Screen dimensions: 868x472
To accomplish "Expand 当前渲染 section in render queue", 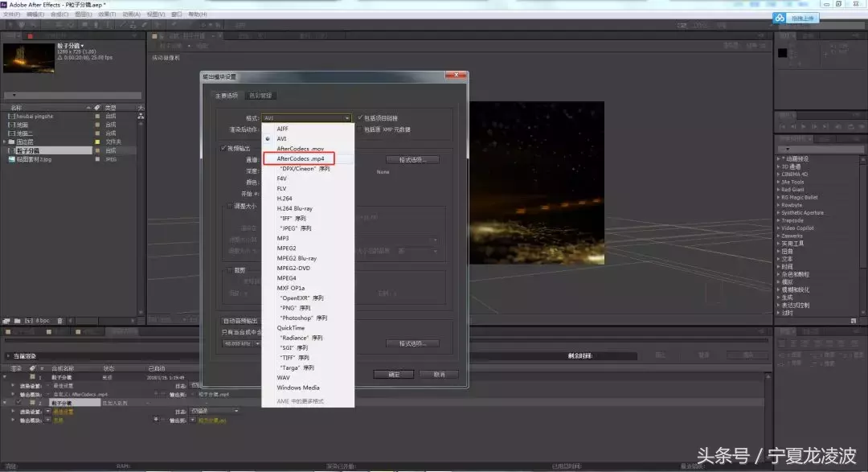I will pos(8,356).
